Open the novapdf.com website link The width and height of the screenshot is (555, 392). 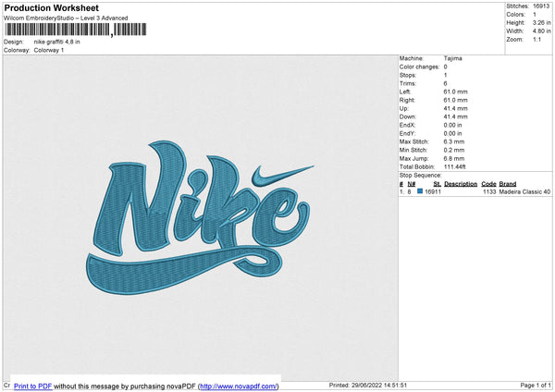239,386
